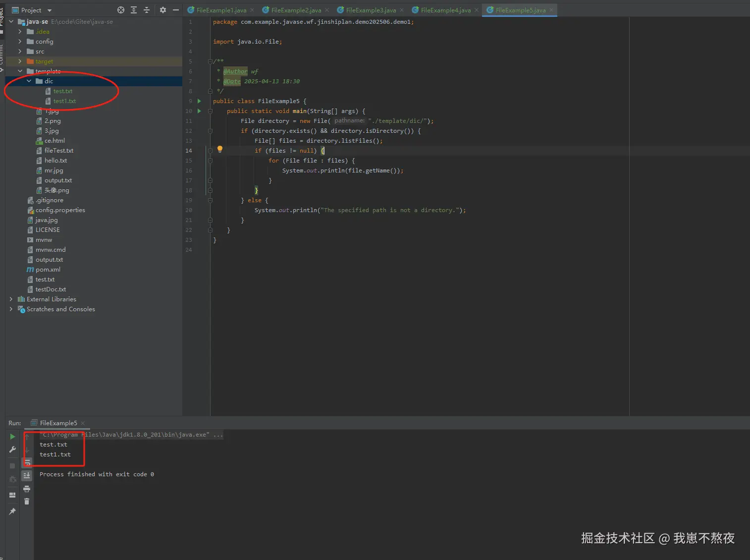
Task: Click the restore layout icon in Run panel
Action: pos(12,495)
